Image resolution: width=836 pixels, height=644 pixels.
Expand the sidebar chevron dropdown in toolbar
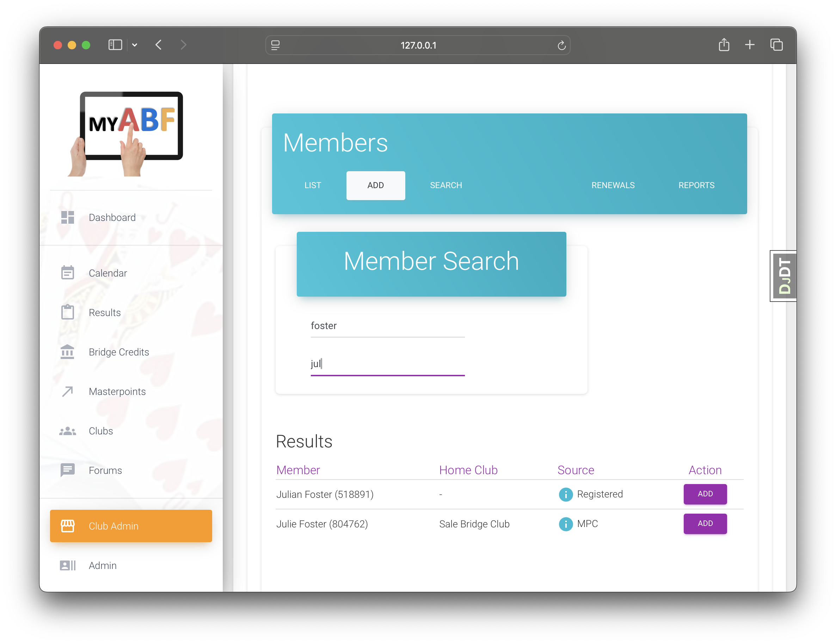(135, 45)
